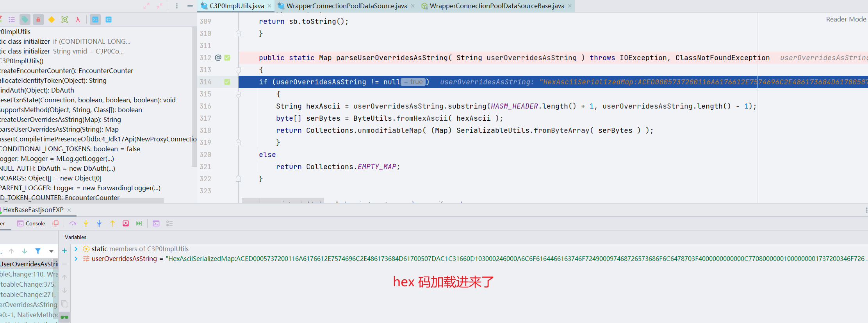
Task: Expand the userOverridesAsString variable node
Action: 76,259
